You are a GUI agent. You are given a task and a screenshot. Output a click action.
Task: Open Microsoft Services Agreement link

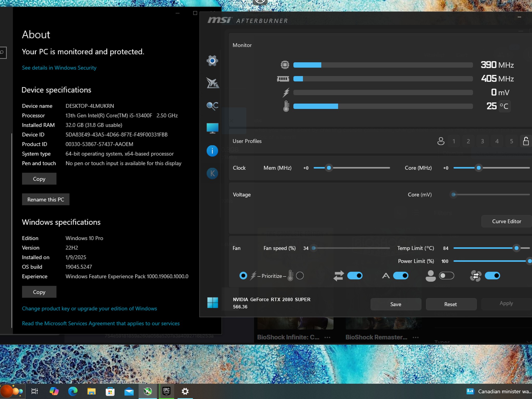click(x=101, y=323)
